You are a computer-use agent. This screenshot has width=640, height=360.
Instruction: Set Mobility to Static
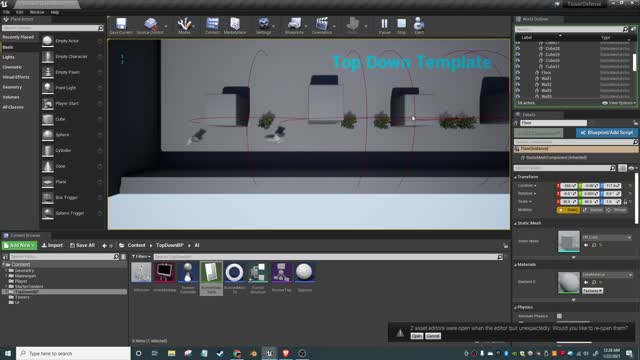pyautogui.click(x=568, y=210)
